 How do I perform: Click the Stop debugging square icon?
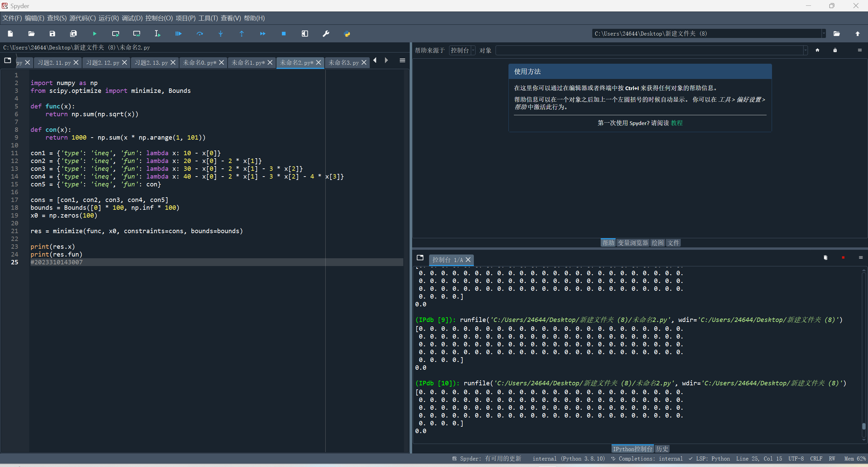click(x=284, y=34)
